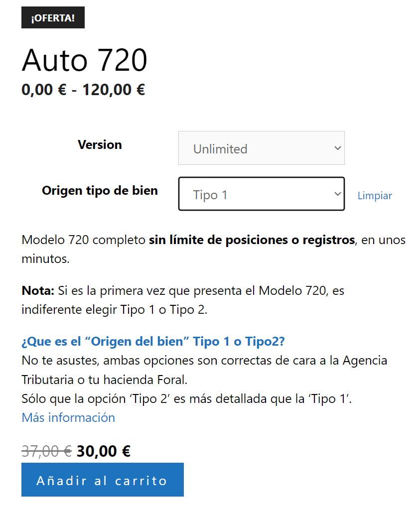Image resolution: width=420 pixels, height=517 pixels.
Task: Open Más información
Action: pos(68,417)
